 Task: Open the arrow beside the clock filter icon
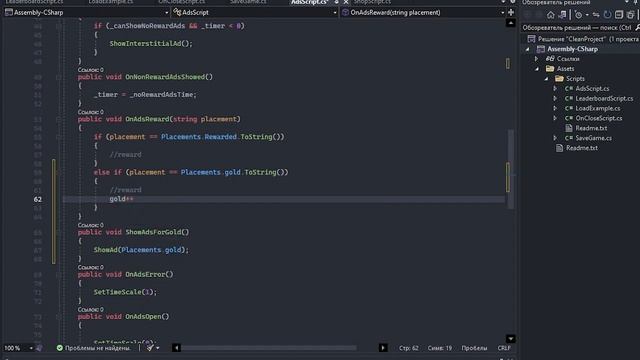coord(587,15)
